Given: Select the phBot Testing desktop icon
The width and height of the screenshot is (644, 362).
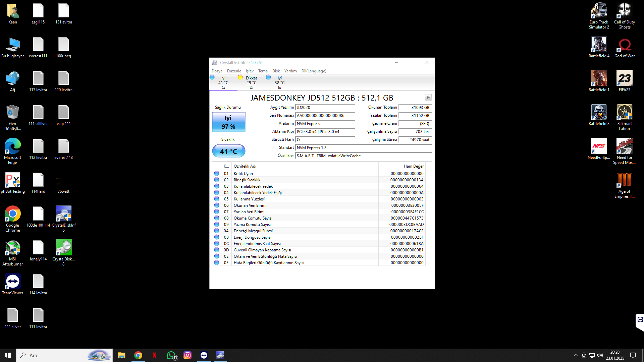Looking at the screenshot, I should coord(12,183).
